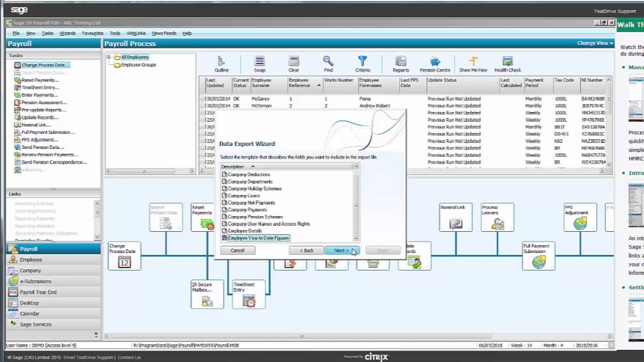644x362 pixels.
Task: Cancel the Data Export Wizard
Action: pyautogui.click(x=237, y=250)
